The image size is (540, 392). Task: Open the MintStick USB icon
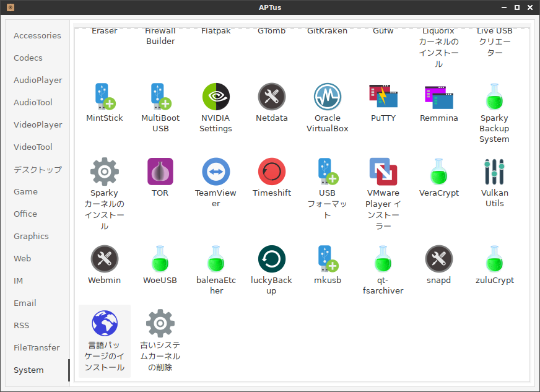pyautogui.click(x=105, y=97)
